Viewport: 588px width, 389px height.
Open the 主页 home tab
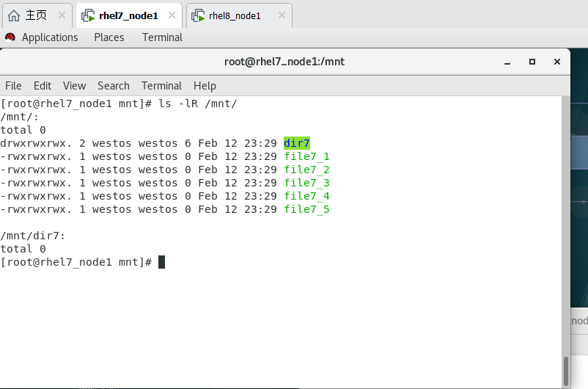coord(37,15)
